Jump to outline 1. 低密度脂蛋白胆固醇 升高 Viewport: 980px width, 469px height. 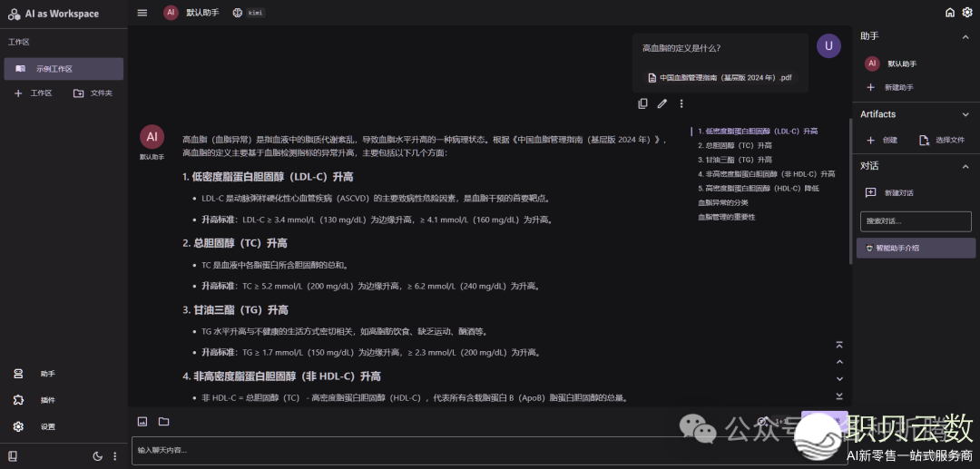tap(758, 132)
